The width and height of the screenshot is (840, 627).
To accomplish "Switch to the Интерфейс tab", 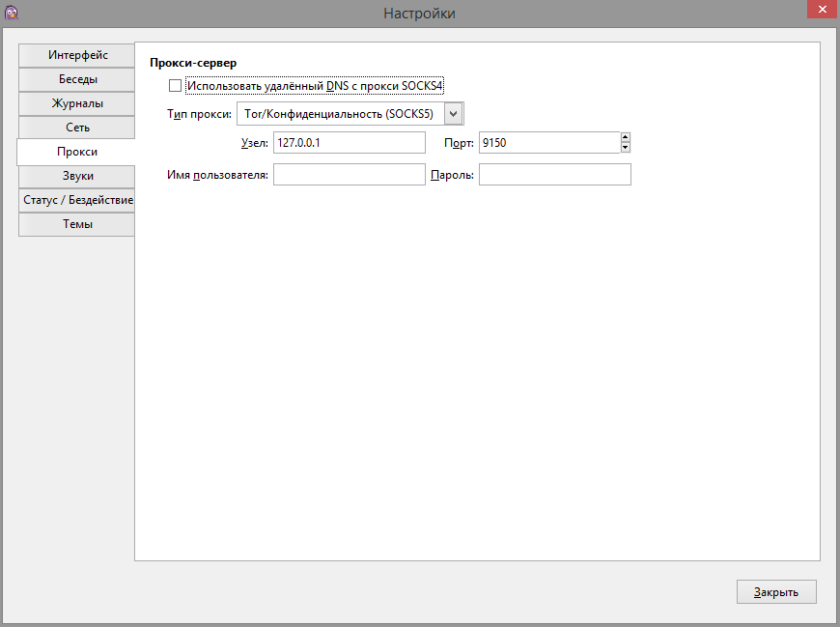I will click(x=77, y=55).
